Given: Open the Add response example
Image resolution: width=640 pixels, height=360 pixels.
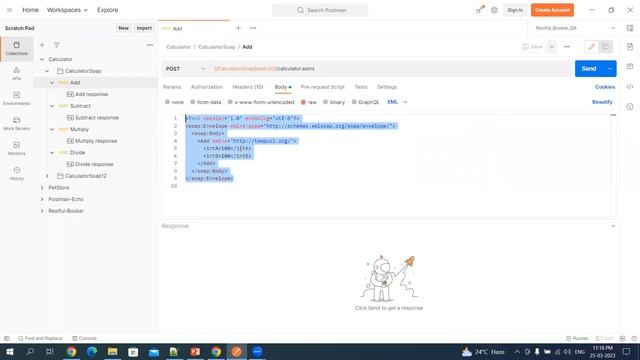Looking at the screenshot, I should point(91,94).
